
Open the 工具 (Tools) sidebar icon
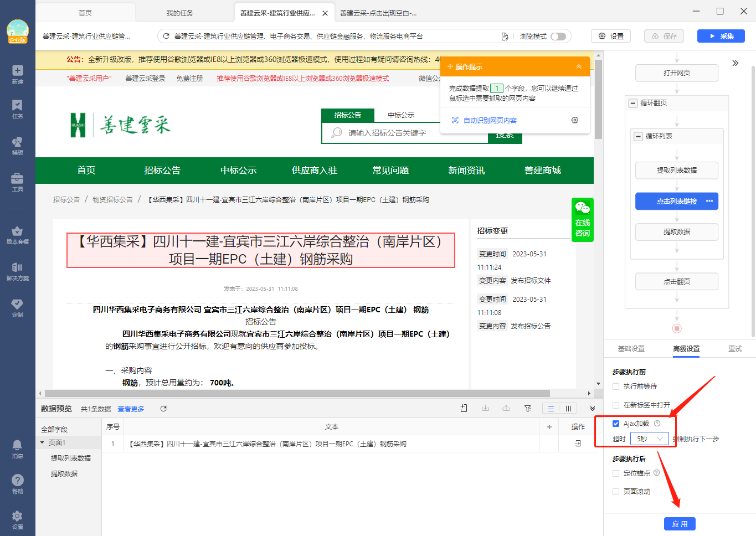coord(18,182)
